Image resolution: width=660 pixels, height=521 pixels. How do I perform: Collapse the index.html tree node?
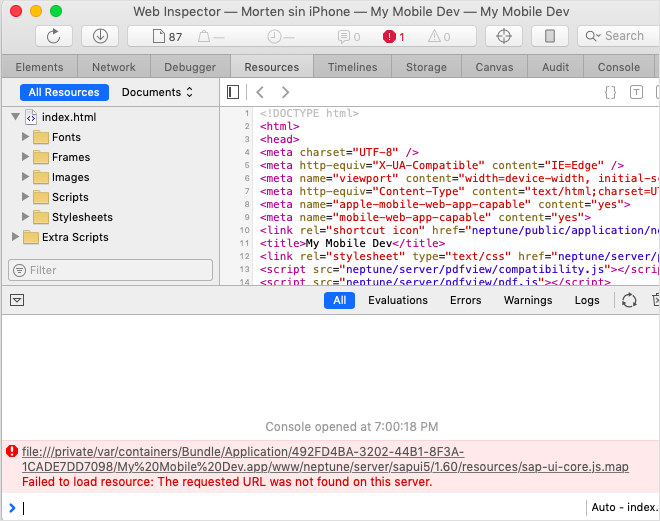tap(16, 117)
